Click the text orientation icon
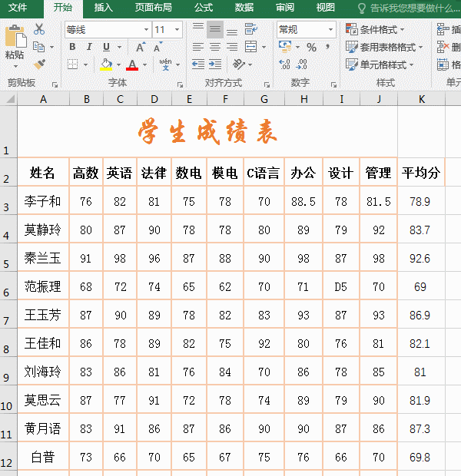 coord(239,64)
